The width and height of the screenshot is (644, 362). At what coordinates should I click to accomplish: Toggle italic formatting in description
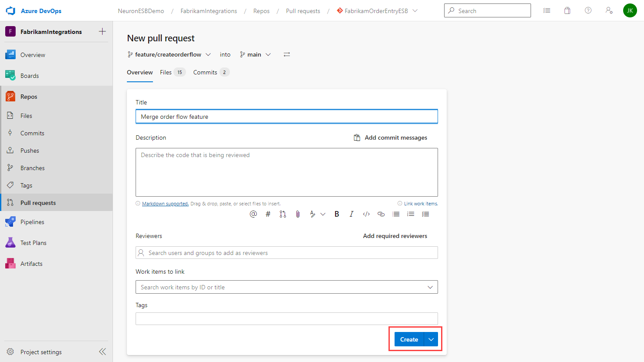pos(352,214)
